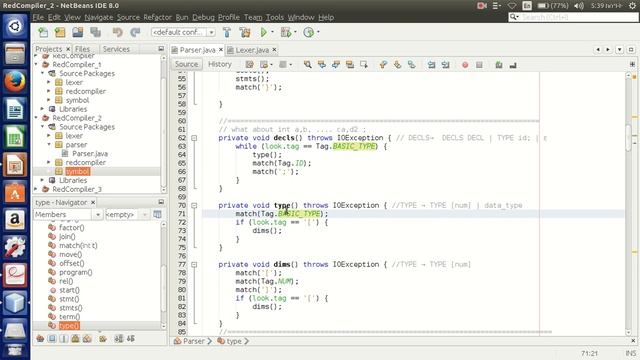Viewport: 640px width, 360px height.
Task: Click the Open Project toolbar icon
Action: [78, 32]
